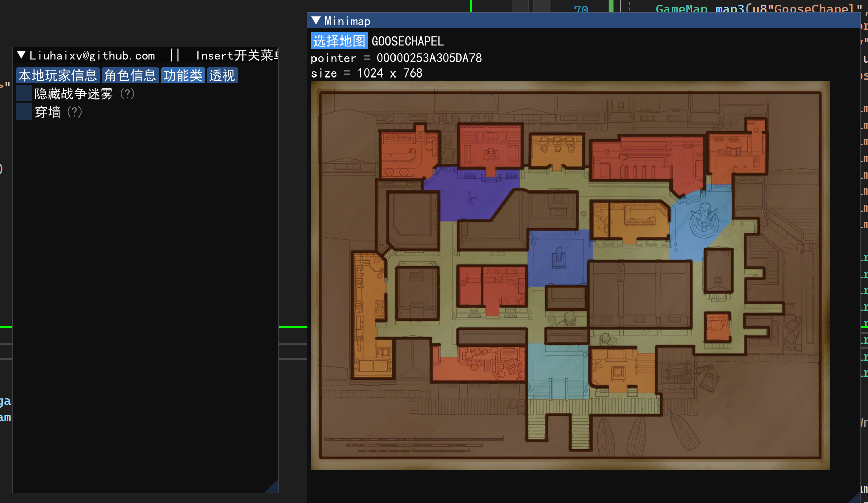Open the 选择地图 map selector
This screenshot has width=868, height=503.
tap(339, 41)
